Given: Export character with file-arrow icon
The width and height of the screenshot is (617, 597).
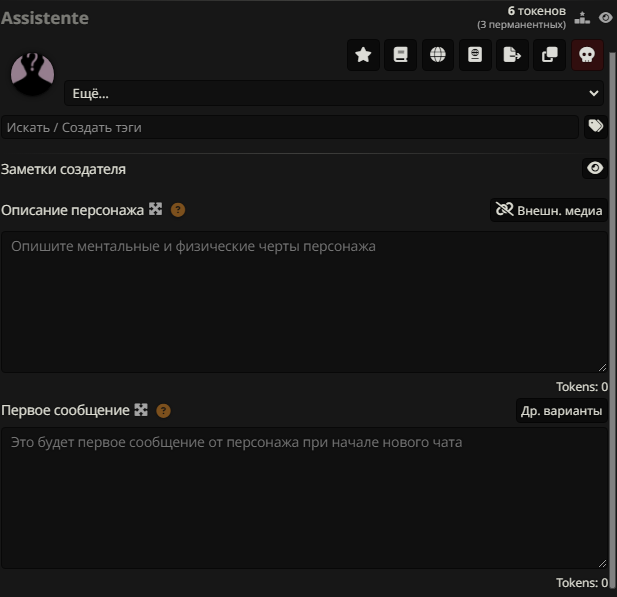Looking at the screenshot, I should click(x=511, y=55).
